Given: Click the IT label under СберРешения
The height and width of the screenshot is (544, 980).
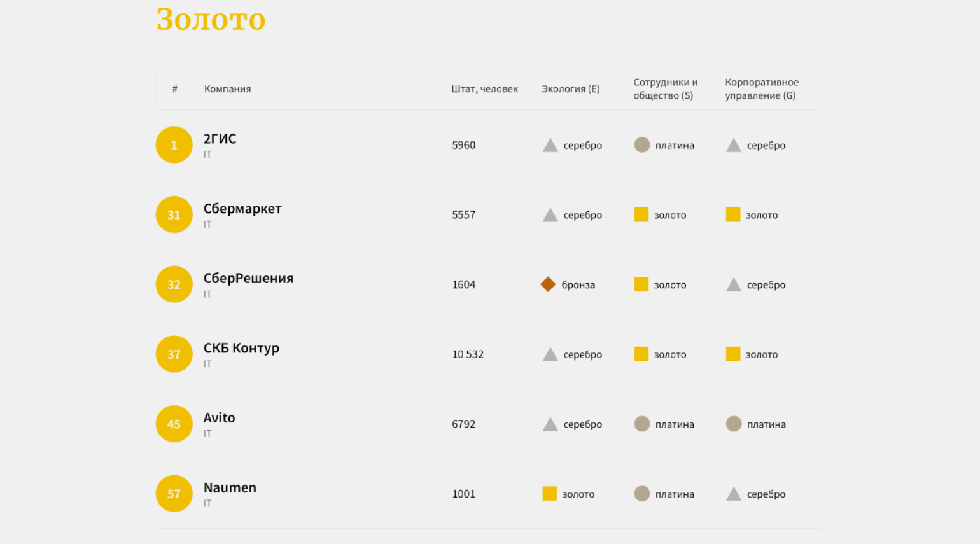Looking at the screenshot, I should point(207,295).
